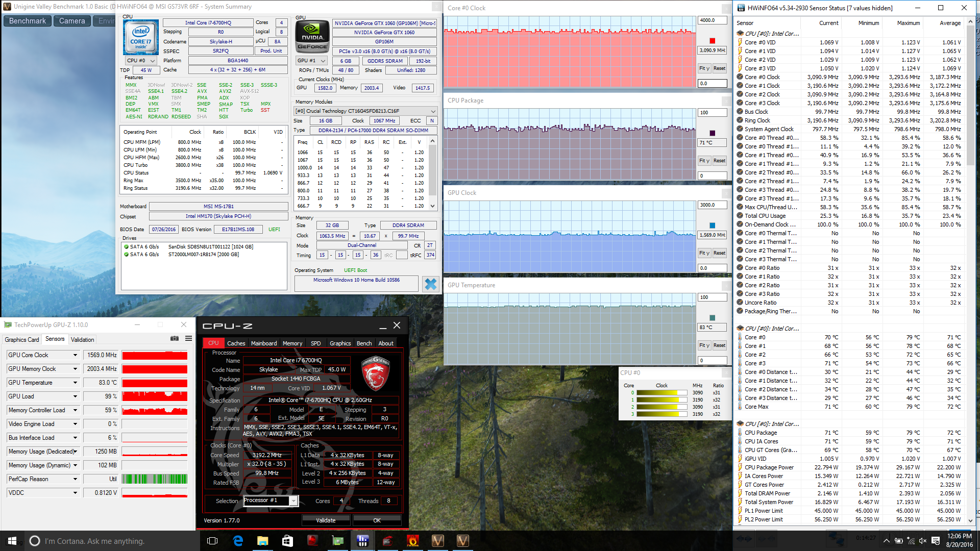
Task: Show hidden system tray icons chevron
Action: point(887,541)
